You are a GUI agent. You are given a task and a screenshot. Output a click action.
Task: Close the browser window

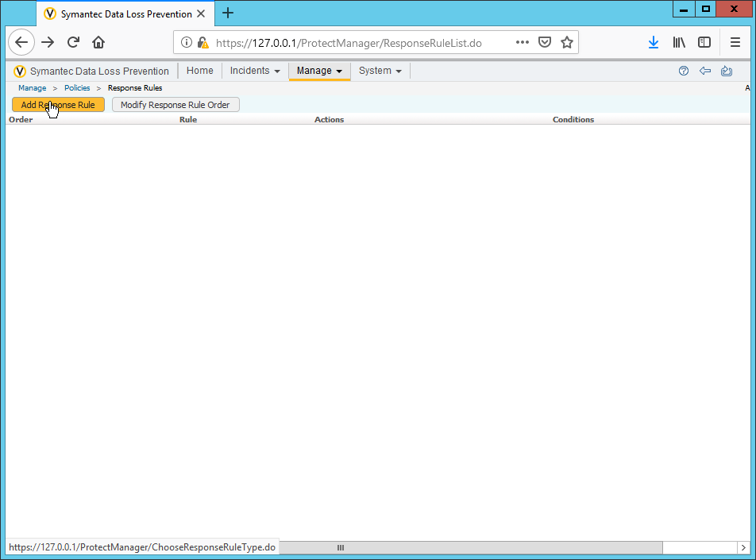coord(735,10)
